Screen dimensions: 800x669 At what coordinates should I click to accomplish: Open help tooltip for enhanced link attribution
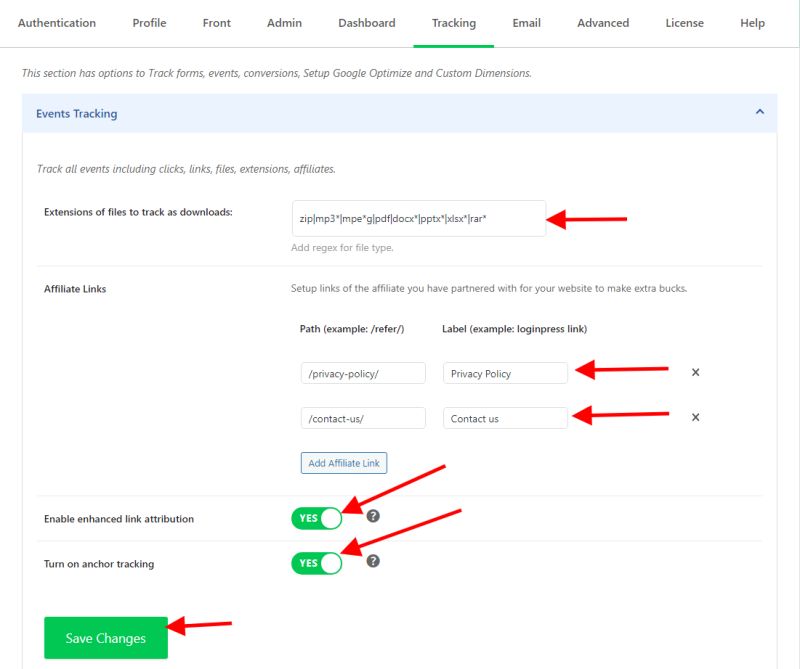pos(374,518)
